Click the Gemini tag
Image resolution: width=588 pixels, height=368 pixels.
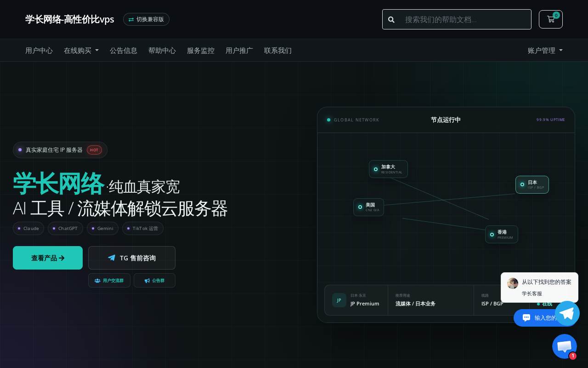(102, 229)
